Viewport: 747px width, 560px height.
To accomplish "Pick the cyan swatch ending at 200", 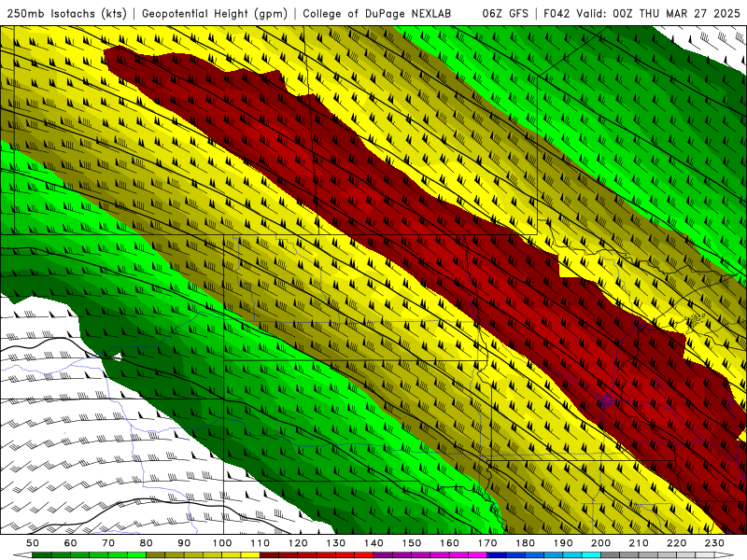I will click(x=591, y=555).
